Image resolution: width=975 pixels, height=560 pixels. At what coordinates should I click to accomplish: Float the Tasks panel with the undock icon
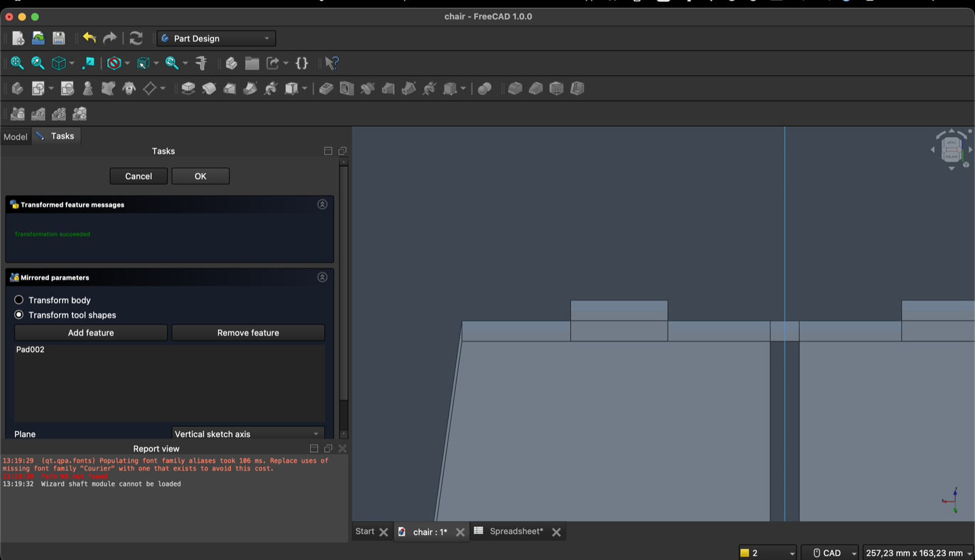(342, 151)
